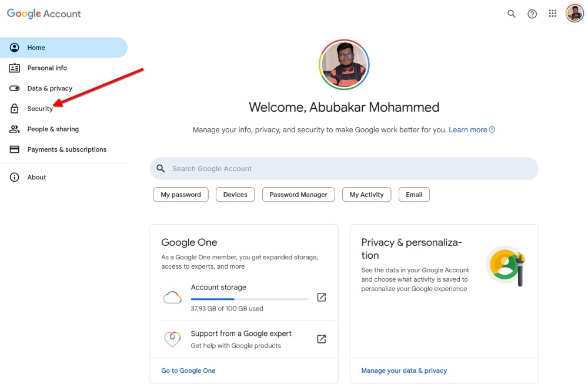Open the help question mark icon

(x=532, y=14)
